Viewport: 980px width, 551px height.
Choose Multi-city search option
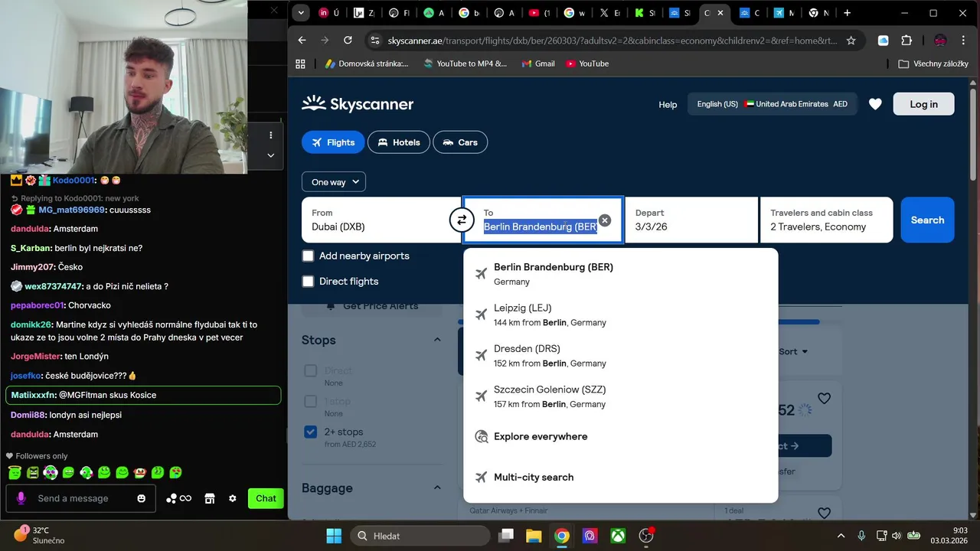click(620, 477)
